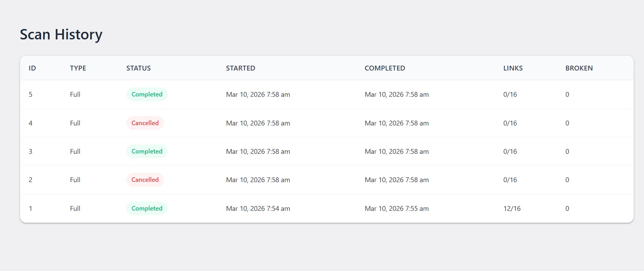Click the LINKS column header

coord(513,68)
